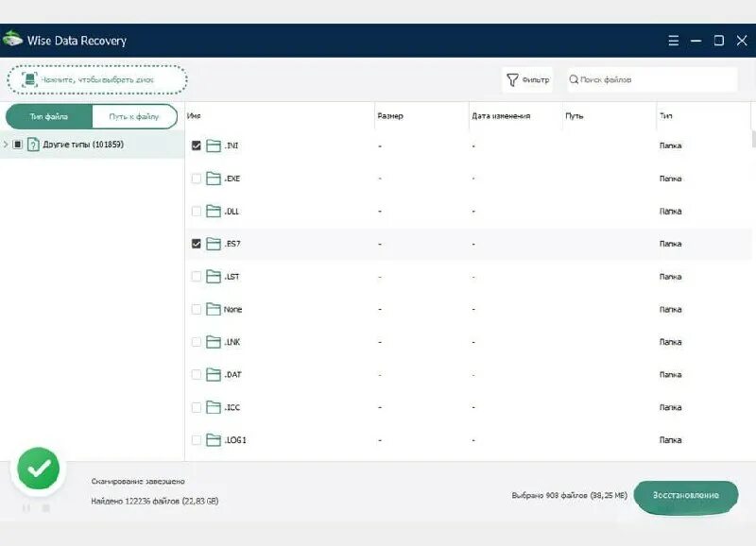This screenshot has width=756, height=546.
Task: Click the green scan complete checkmark
Action: pyautogui.click(x=38, y=469)
